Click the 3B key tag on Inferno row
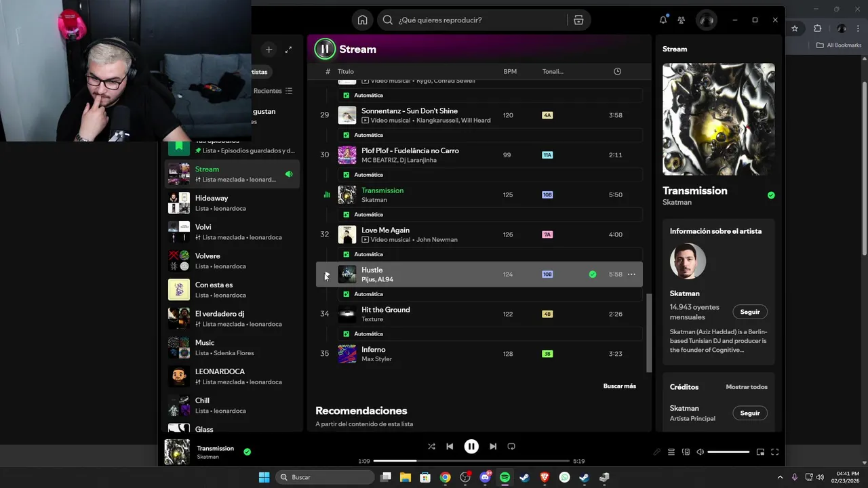Image resolution: width=868 pixels, height=488 pixels. point(547,354)
